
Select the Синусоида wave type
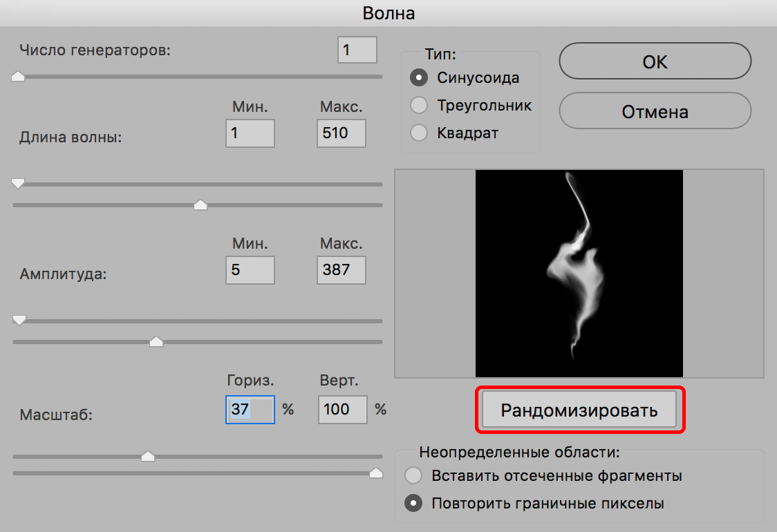(419, 77)
